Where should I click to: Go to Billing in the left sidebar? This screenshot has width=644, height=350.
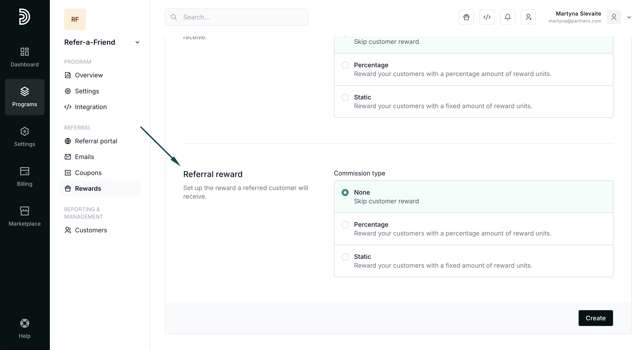[x=24, y=177]
